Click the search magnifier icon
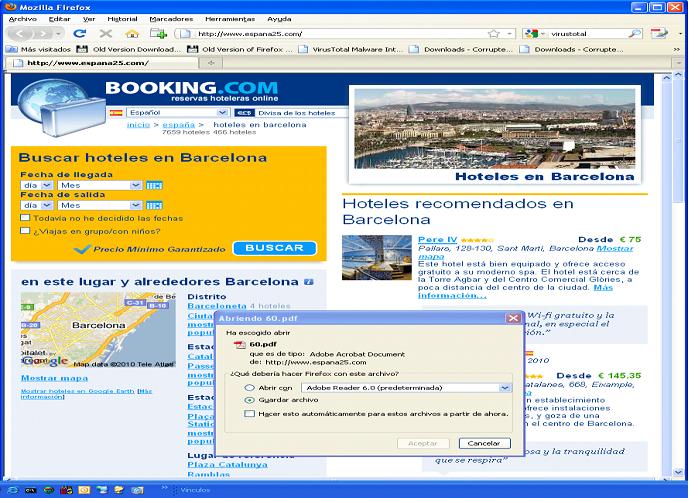This screenshot has width=689, height=498. [x=635, y=33]
